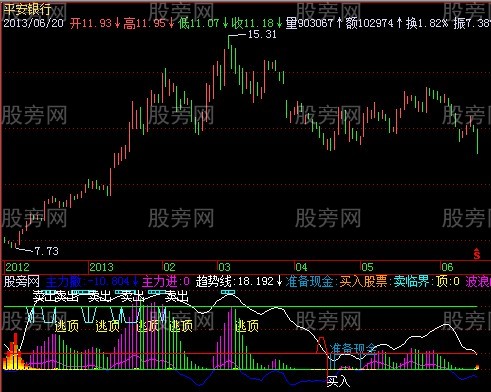
Task: Click the turnover rate 换1.82%
Action: (x=427, y=23)
